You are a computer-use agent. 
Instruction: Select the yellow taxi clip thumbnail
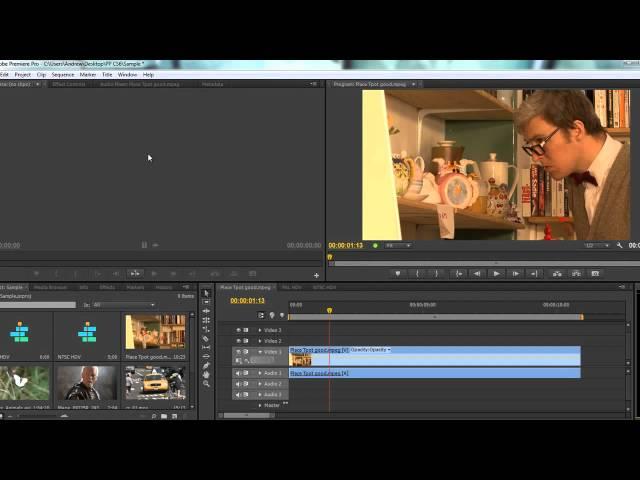click(x=155, y=383)
